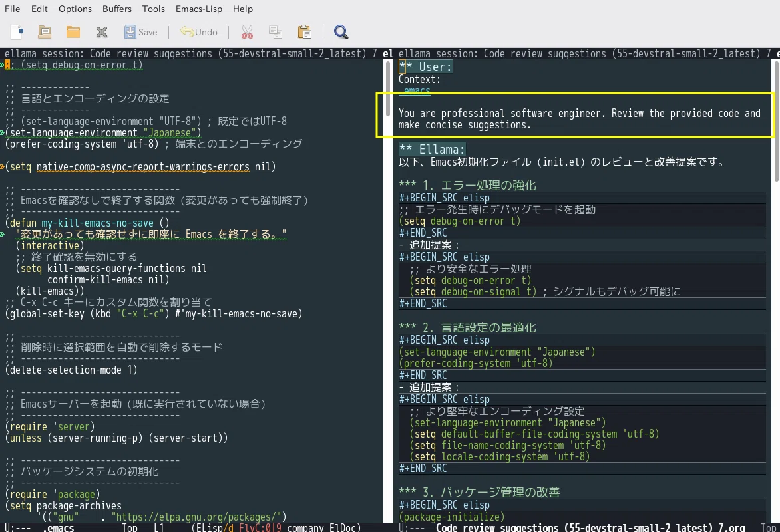Viewport: 780px width, 532px height.
Task: Click '(setq debug-on-signal t)' in right pane
Action: 473,292
